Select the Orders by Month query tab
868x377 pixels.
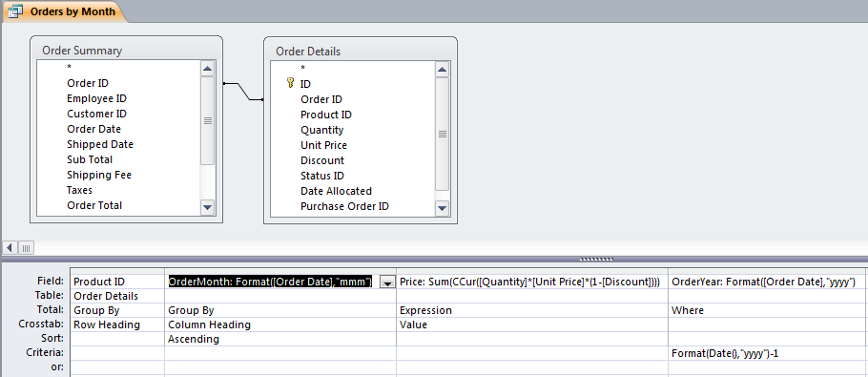64,11
